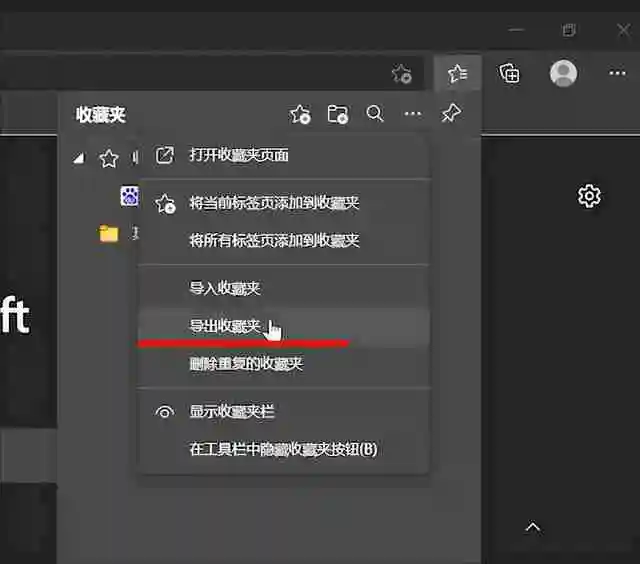Open the Collections toolbar icon

510,73
